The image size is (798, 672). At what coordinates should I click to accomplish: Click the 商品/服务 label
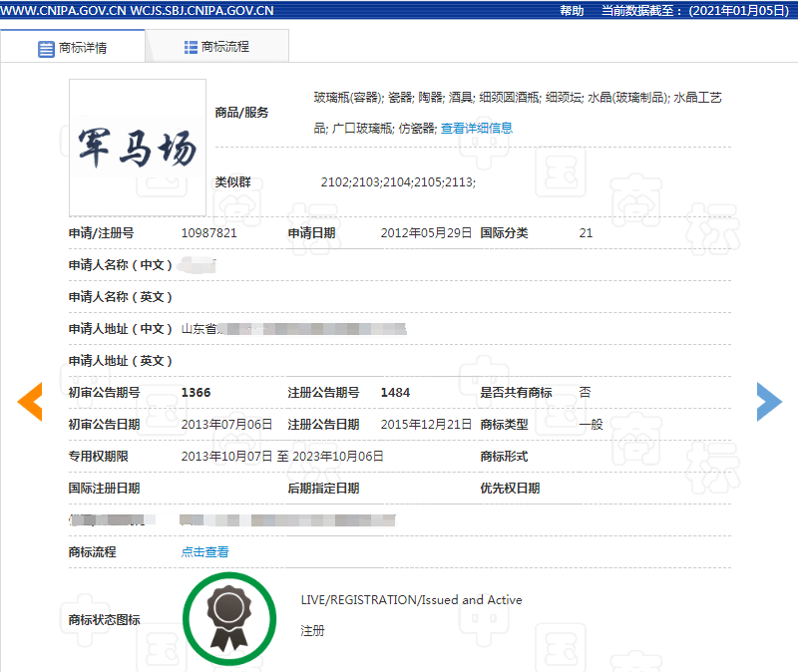tap(241, 113)
